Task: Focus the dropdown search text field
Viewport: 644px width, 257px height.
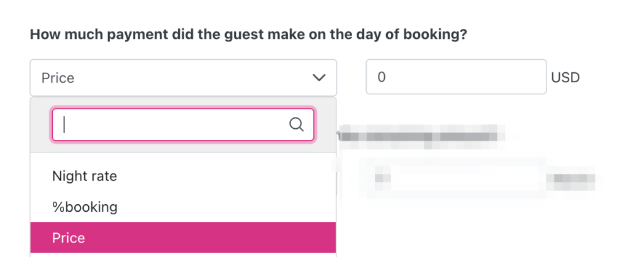Action: click(x=170, y=124)
